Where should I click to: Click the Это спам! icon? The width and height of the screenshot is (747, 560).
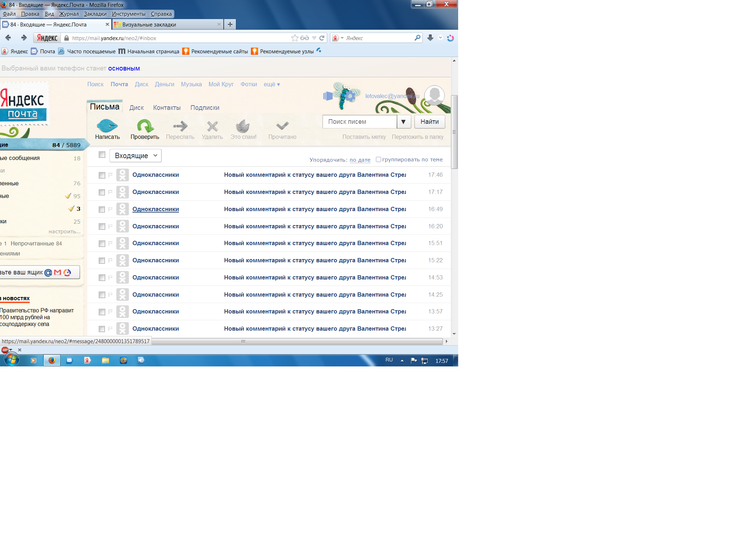pyautogui.click(x=243, y=126)
